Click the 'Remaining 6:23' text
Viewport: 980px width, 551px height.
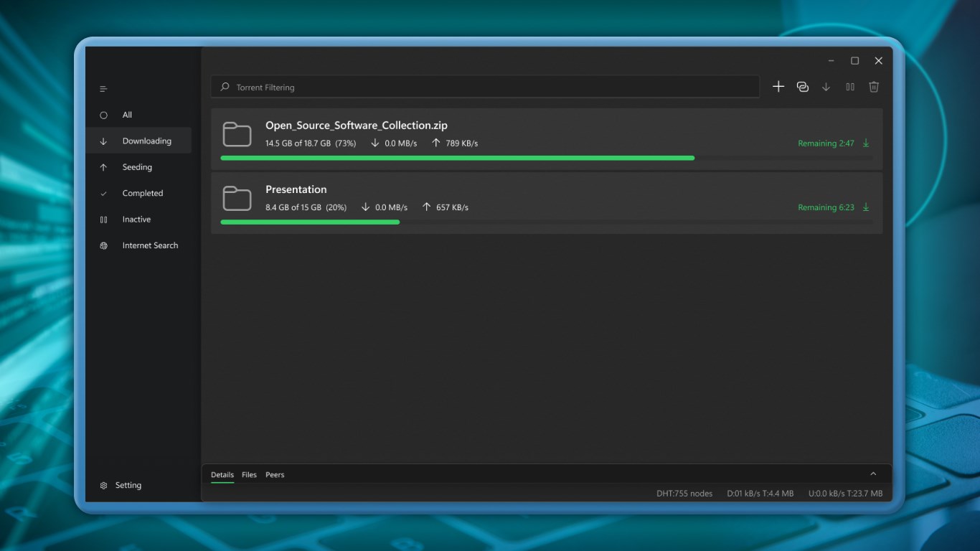pyautogui.click(x=826, y=207)
